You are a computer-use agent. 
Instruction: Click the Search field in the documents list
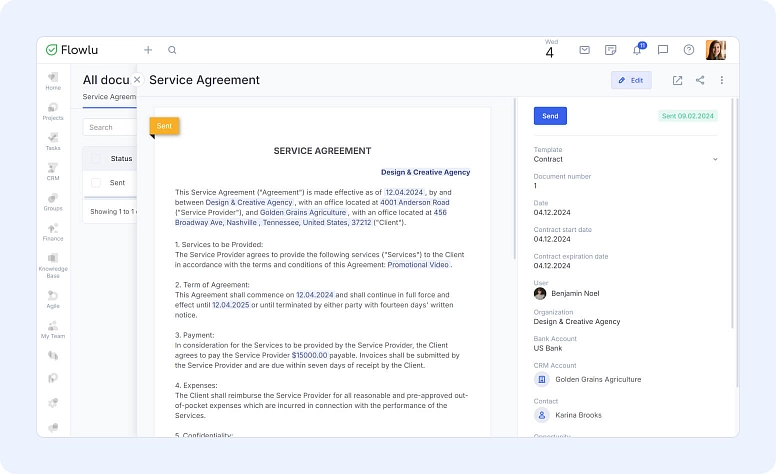coord(108,128)
